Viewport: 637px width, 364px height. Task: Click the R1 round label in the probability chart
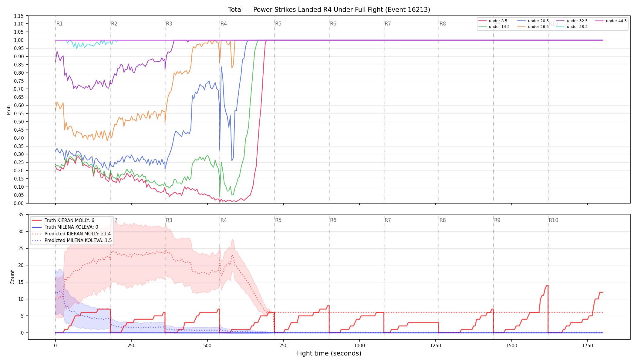(x=59, y=24)
